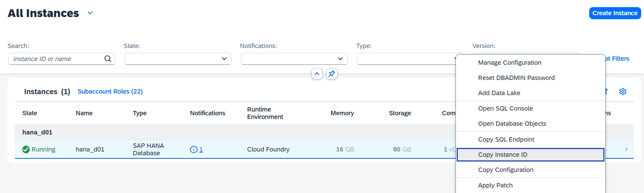Click the Cloud Foundry cell
Image resolution: width=644 pixels, height=193 pixels.
point(268,149)
